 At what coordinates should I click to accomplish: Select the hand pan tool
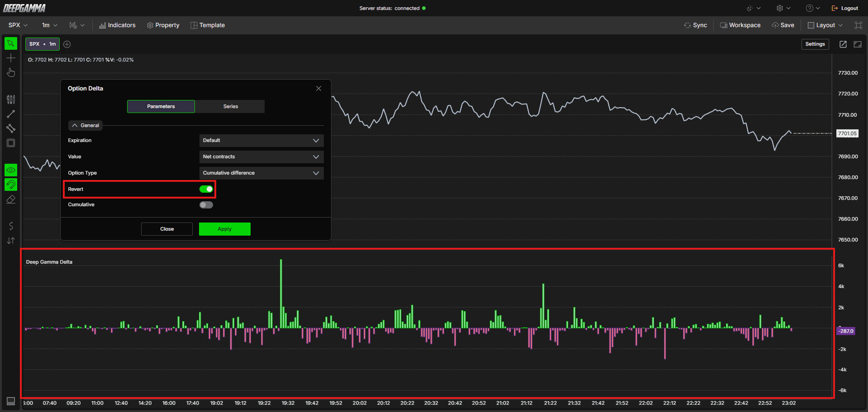(x=11, y=72)
